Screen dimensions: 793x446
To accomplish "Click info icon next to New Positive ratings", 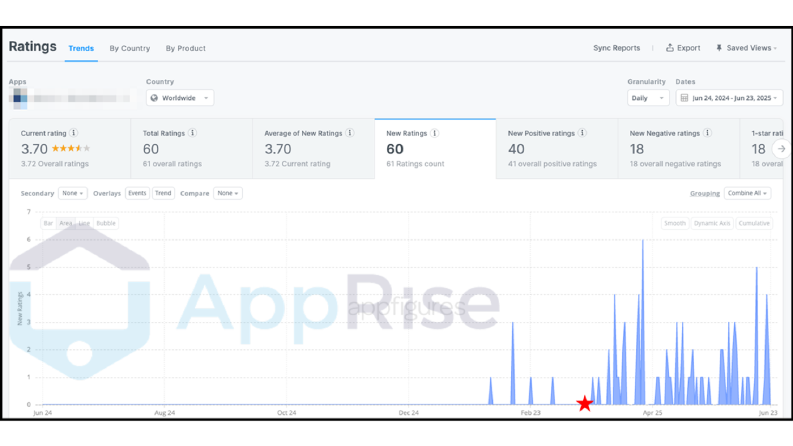I will [x=582, y=133].
